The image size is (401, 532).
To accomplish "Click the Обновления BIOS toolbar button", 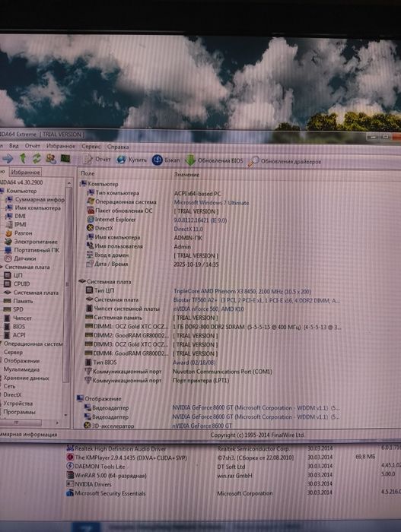I will [214, 160].
